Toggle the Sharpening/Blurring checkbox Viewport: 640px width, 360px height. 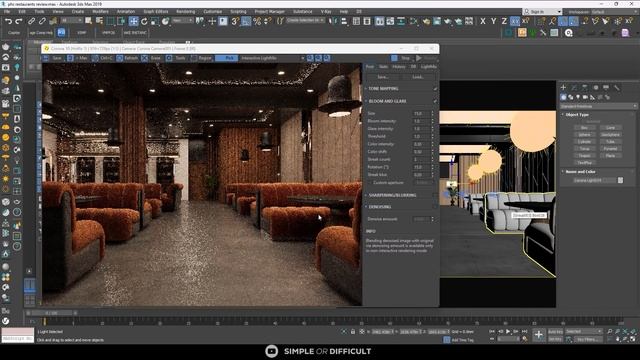pyautogui.click(x=436, y=196)
